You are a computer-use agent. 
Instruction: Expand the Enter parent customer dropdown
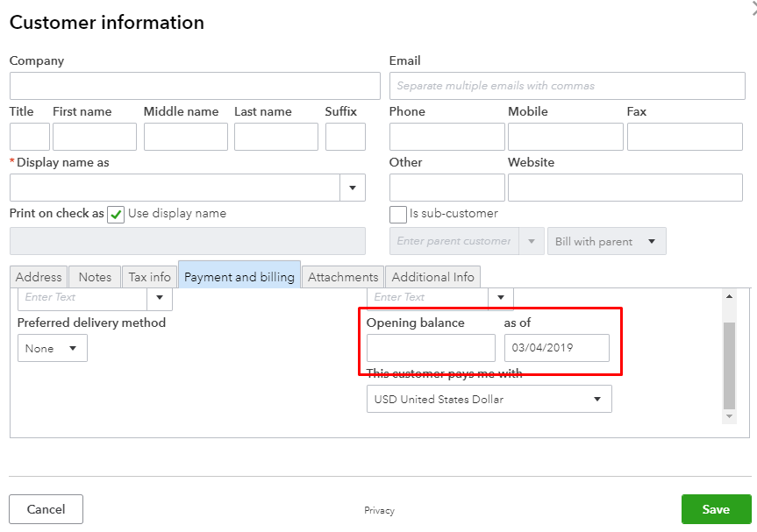532,241
